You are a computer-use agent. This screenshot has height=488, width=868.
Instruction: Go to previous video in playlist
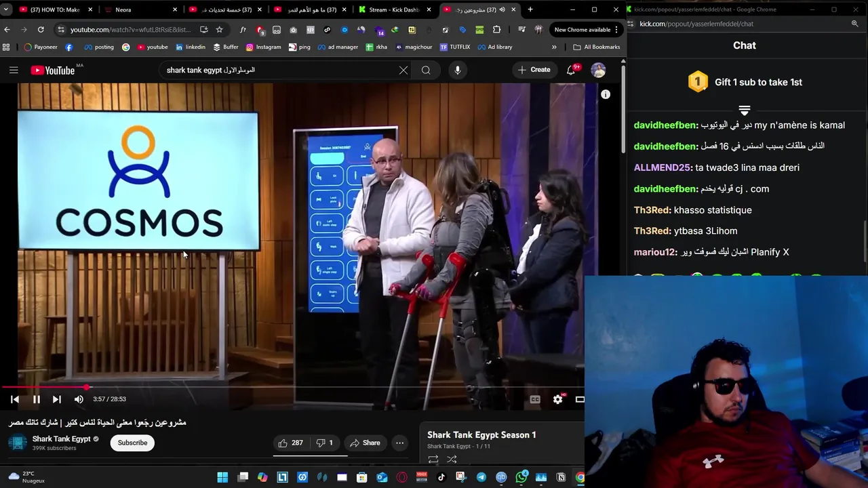point(15,399)
